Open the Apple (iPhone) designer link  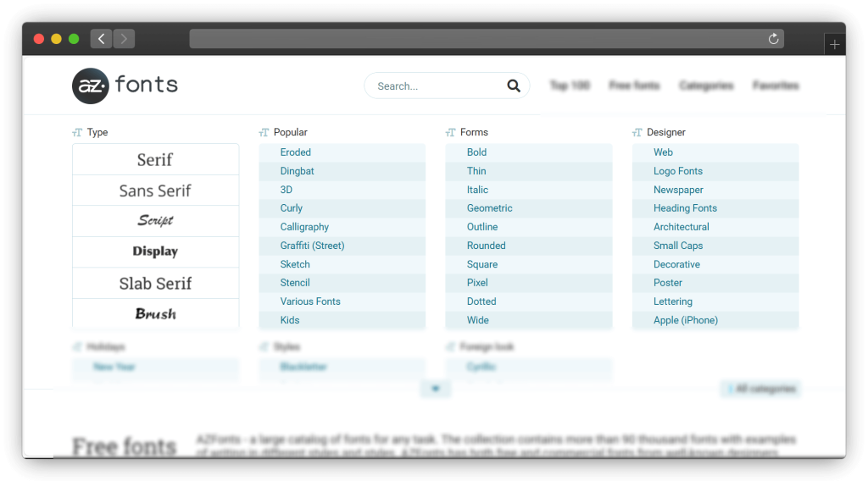click(685, 320)
